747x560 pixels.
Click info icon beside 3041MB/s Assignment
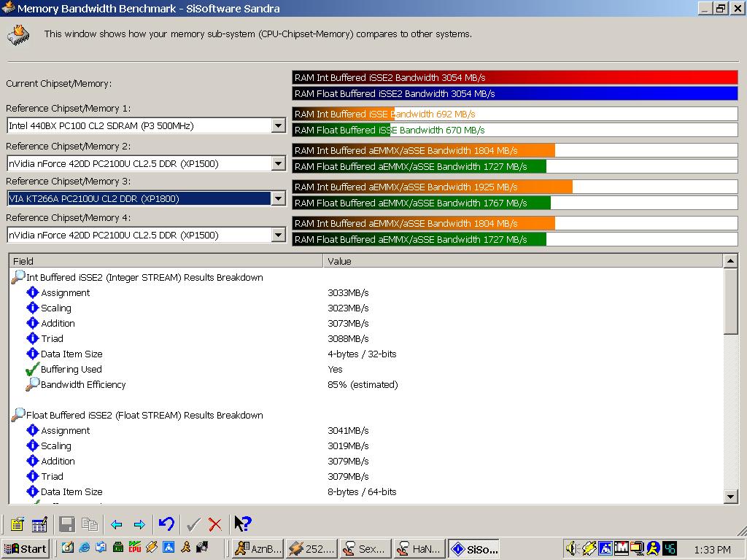(x=32, y=430)
